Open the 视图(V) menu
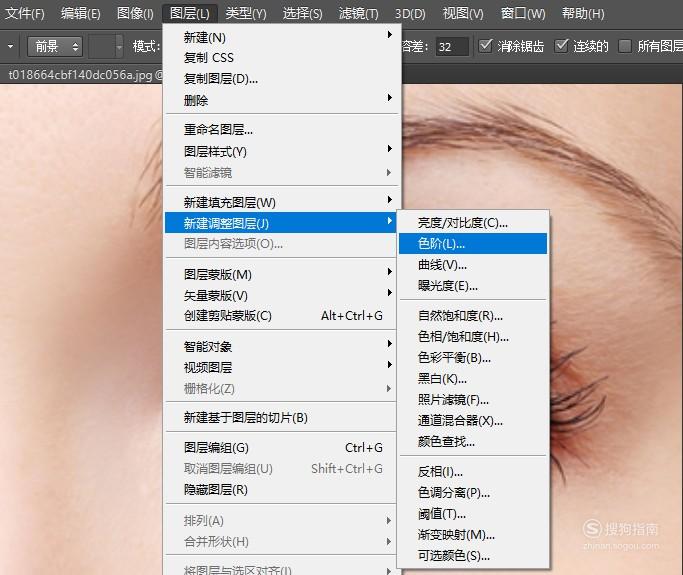This screenshot has width=683, height=575. pos(463,14)
